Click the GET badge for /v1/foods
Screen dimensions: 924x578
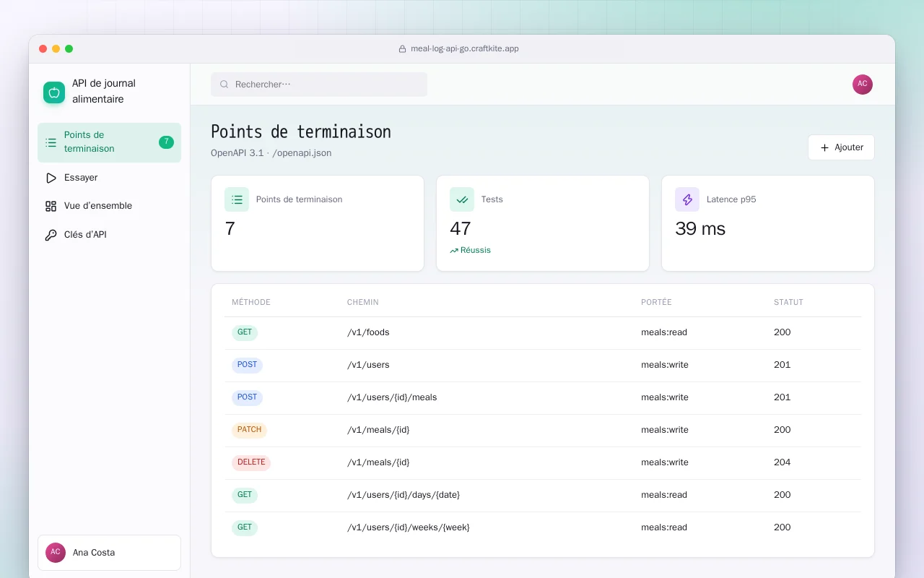click(x=245, y=333)
